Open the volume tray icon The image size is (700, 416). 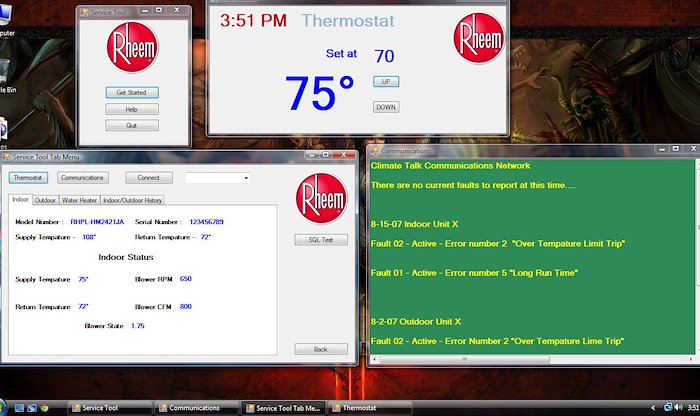(679, 407)
